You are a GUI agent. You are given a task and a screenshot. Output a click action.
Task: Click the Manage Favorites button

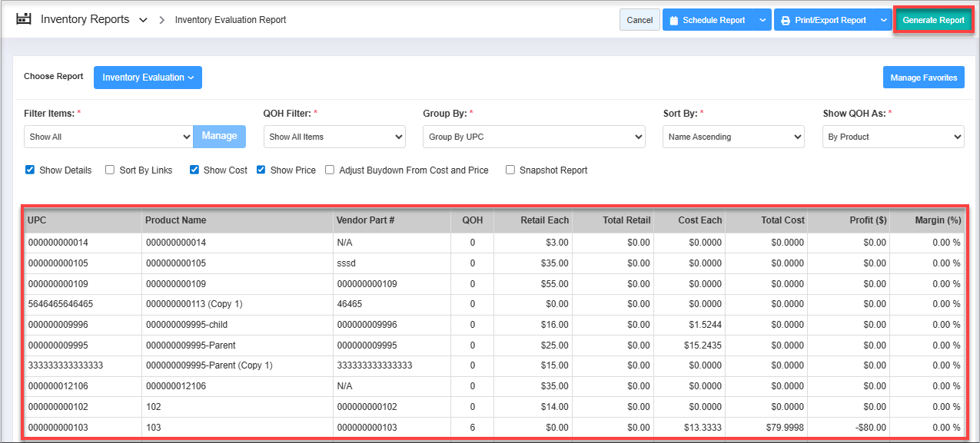pos(923,78)
